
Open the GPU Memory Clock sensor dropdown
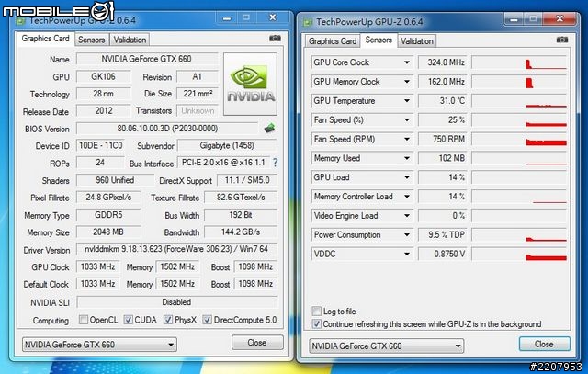pos(406,82)
